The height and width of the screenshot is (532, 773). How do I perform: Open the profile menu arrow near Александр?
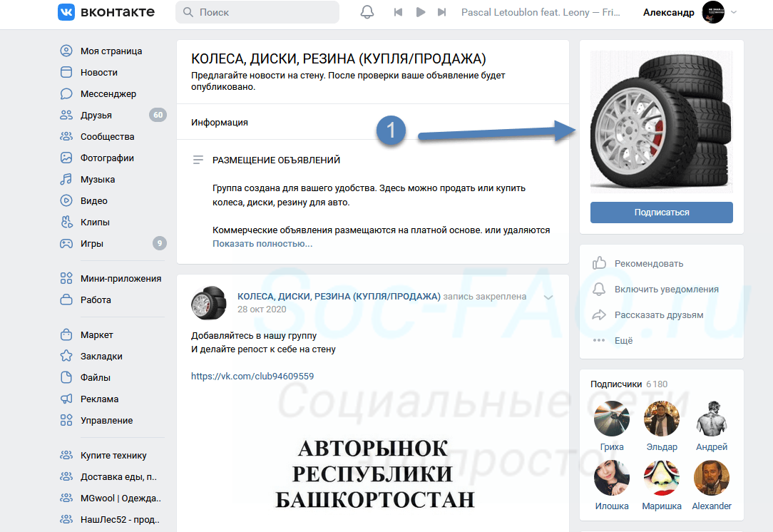tap(734, 12)
